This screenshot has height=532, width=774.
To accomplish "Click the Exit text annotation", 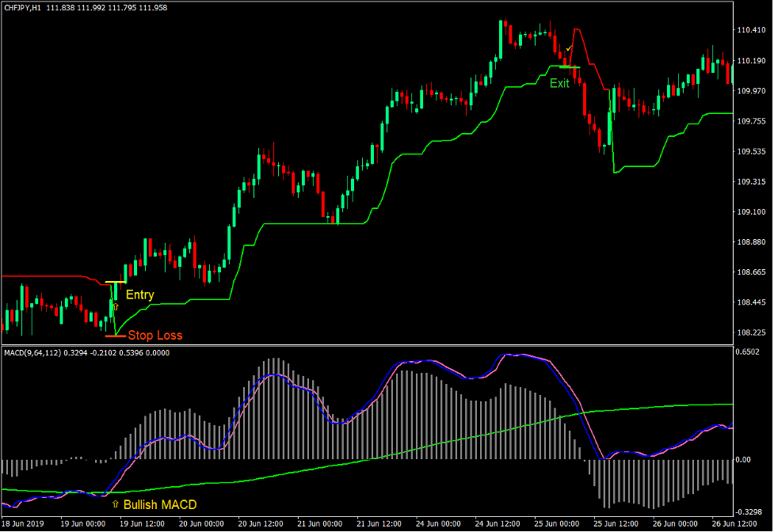I will pos(560,83).
